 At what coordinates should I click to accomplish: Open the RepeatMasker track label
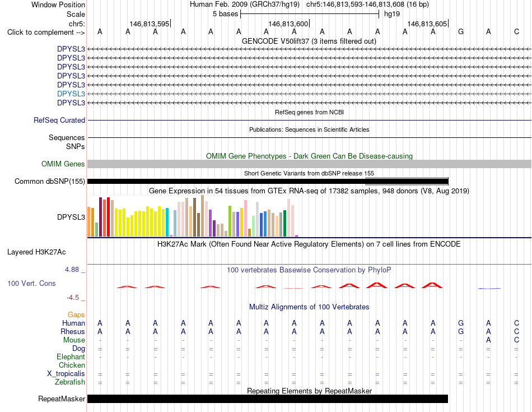point(62,399)
